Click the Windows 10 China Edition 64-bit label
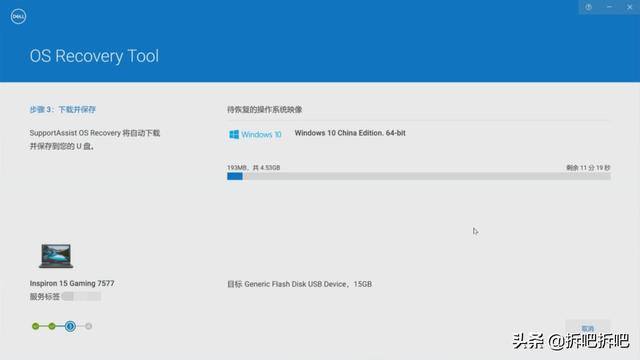This screenshot has width=640, height=360. [350, 133]
